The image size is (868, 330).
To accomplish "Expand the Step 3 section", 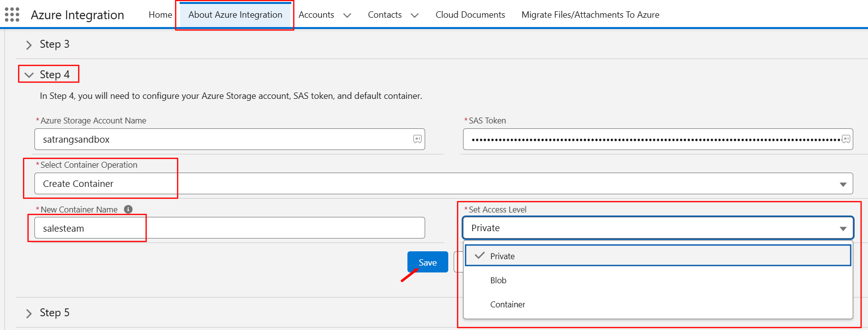I will pos(29,45).
